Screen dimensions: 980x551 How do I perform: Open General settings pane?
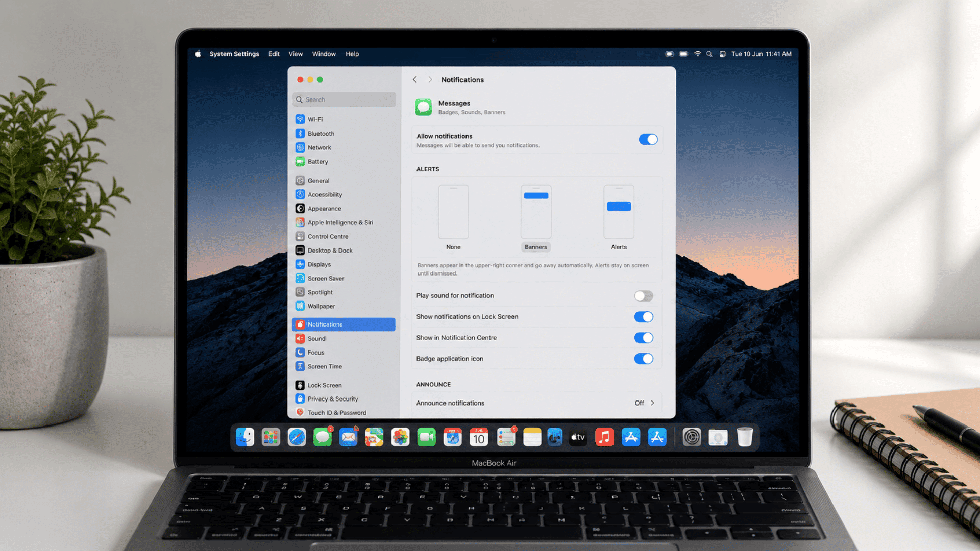click(344, 181)
